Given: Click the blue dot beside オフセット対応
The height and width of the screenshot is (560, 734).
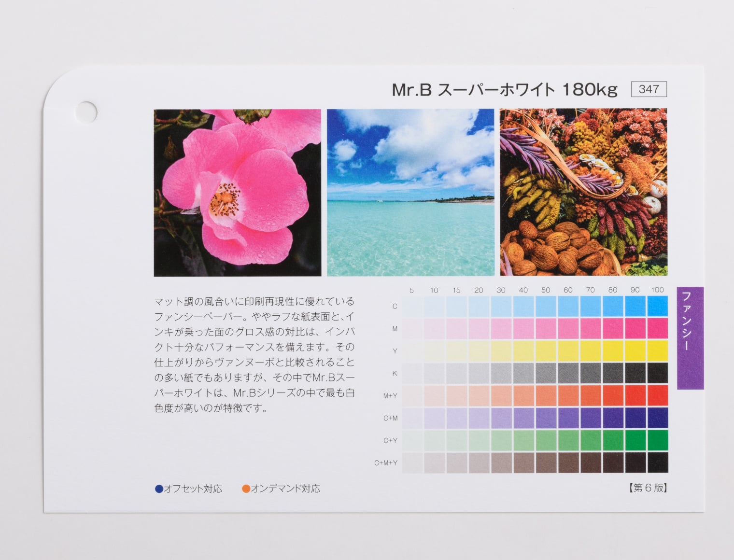Looking at the screenshot, I should (159, 489).
